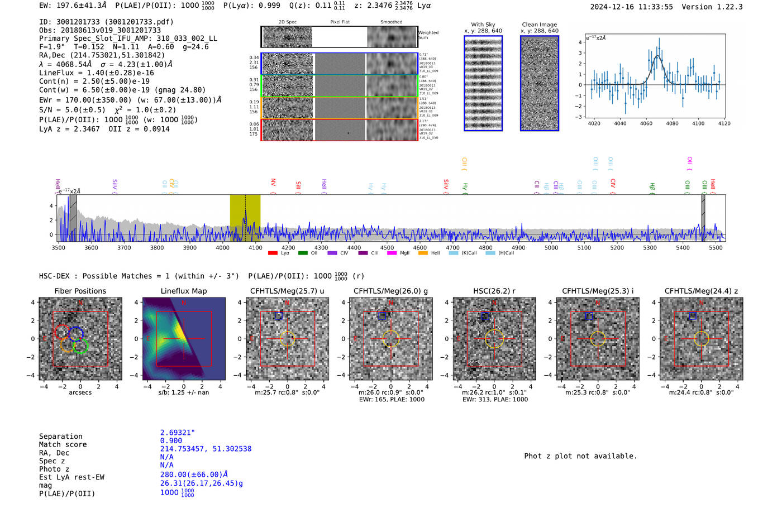Open the HSC r-band cutout

tap(494, 339)
